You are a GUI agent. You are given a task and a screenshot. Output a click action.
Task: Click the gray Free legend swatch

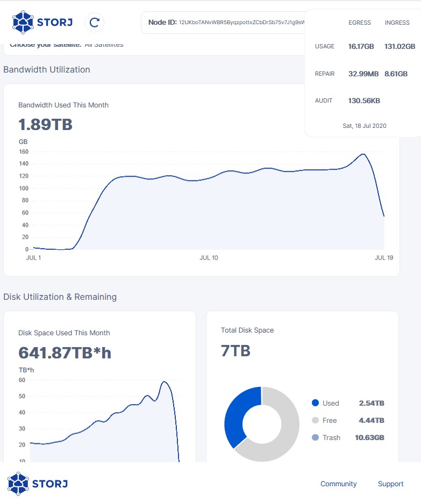pos(316,420)
